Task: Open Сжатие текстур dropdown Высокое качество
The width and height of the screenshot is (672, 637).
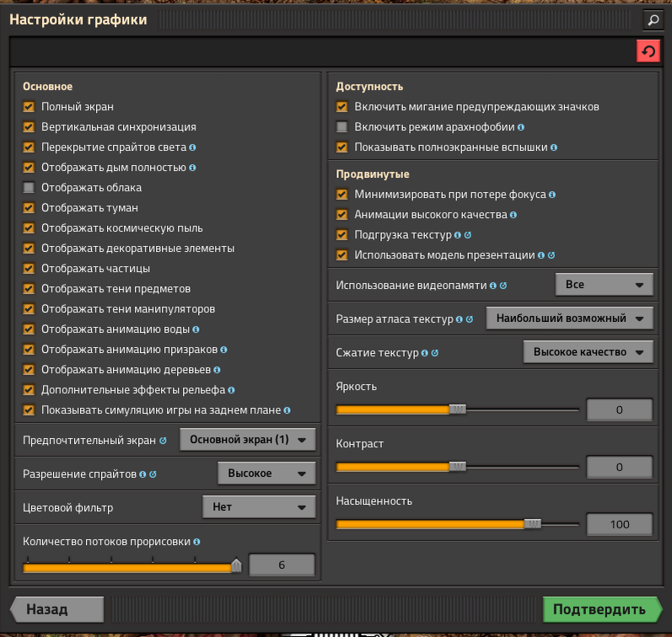Action: pos(589,352)
